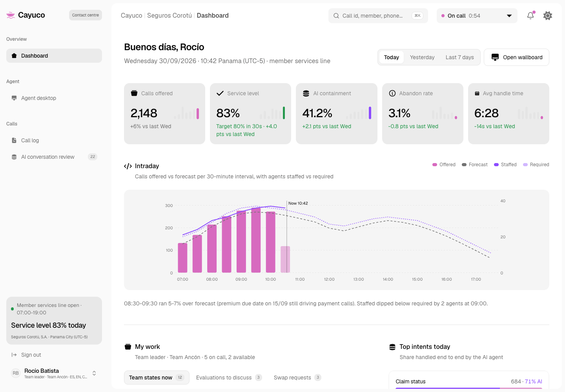This screenshot has width=565, height=392.
Task: Open the Cayuco breadcrumb link
Action: [x=131, y=15]
